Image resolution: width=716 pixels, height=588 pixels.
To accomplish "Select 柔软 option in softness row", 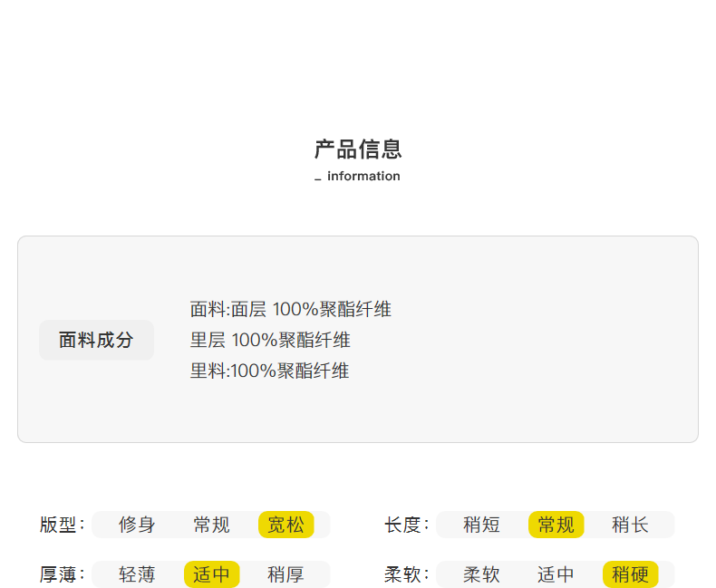I will coord(481,574).
